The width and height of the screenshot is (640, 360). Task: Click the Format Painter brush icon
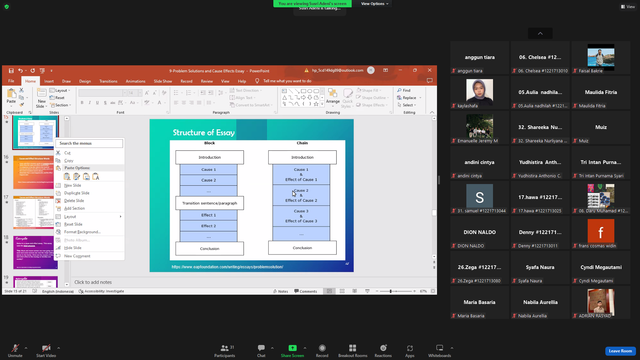click(21, 105)
